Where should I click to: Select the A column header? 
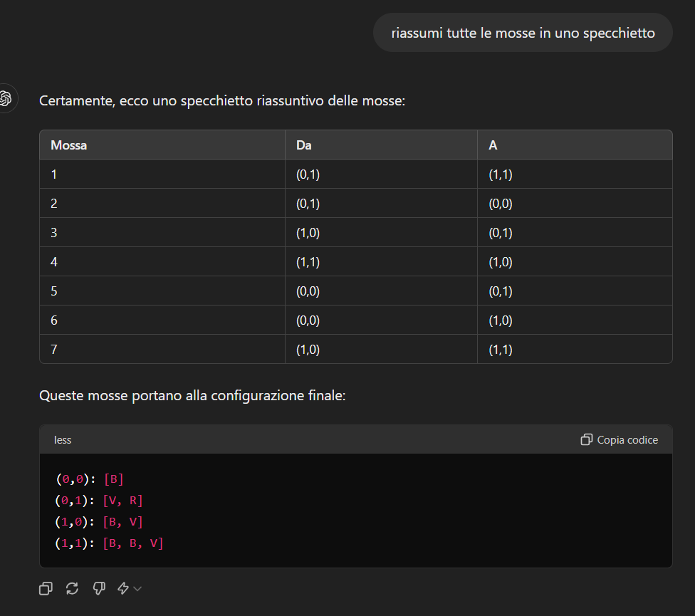(x=493, y=145)
